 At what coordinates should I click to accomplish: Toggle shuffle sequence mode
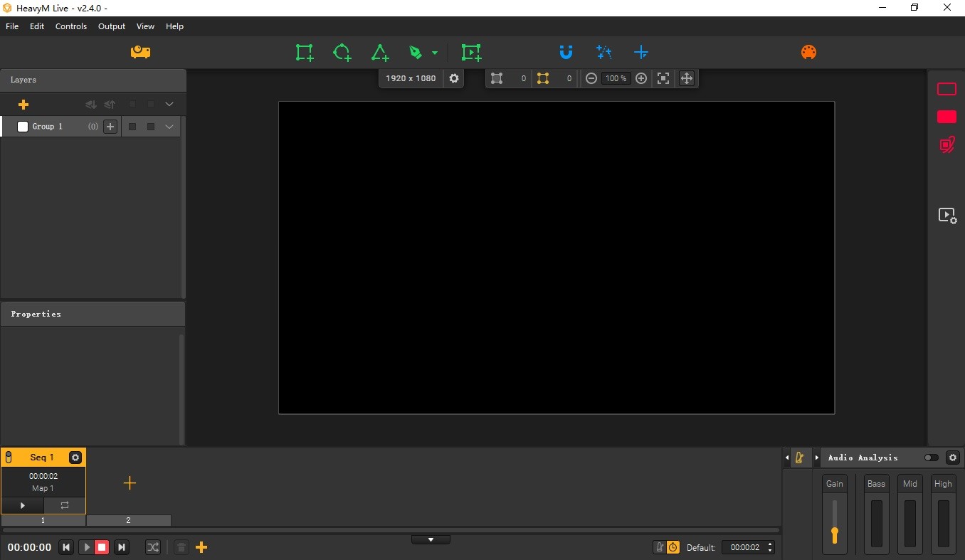[x=153, y=547]
